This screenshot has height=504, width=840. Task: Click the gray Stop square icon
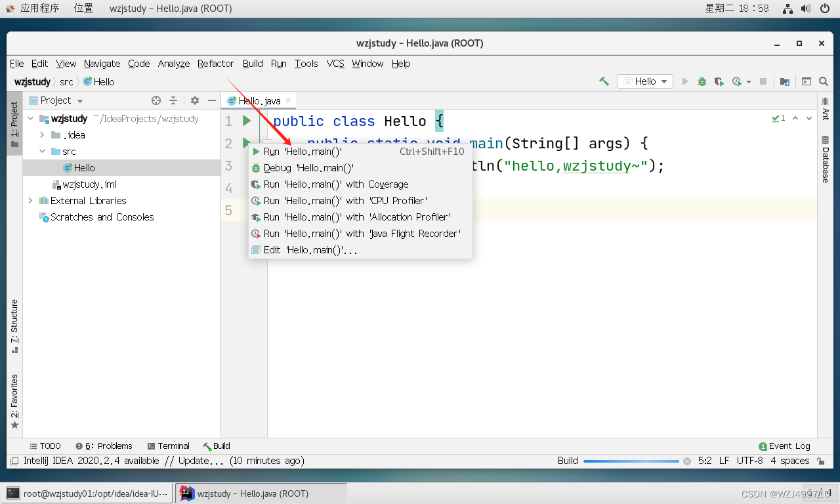pos(763,81)
